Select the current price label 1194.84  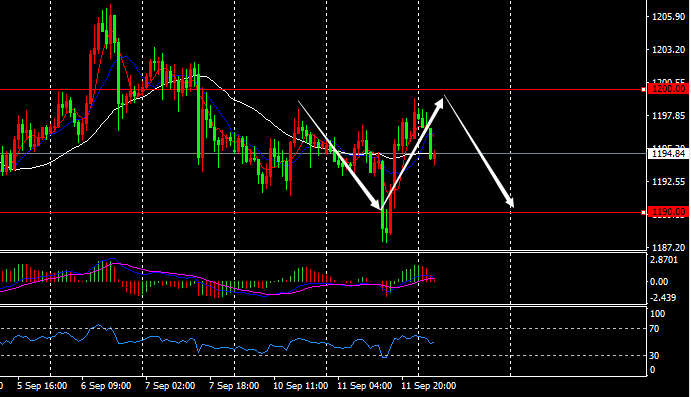[669, 154]
